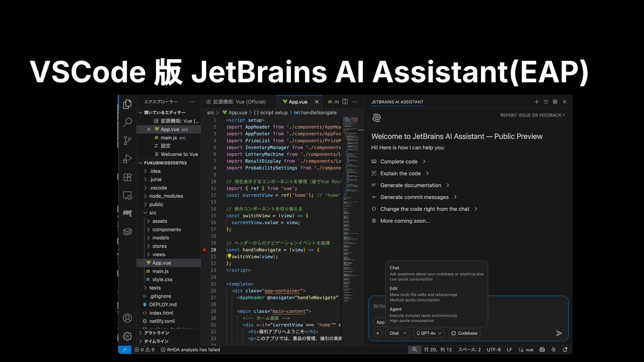
Task: Add context with plus button in chat input
Action: (x=378, y=333)
